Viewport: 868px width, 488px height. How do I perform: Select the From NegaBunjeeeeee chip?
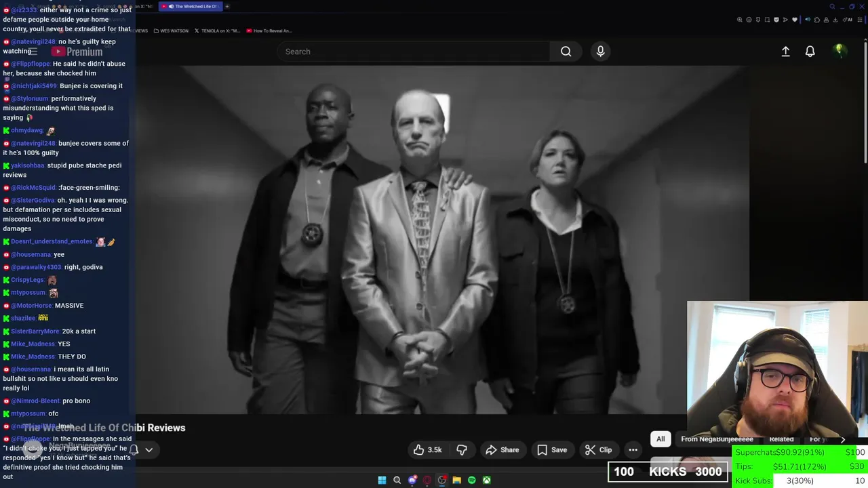pyautogui.click(x=717, y=439)
